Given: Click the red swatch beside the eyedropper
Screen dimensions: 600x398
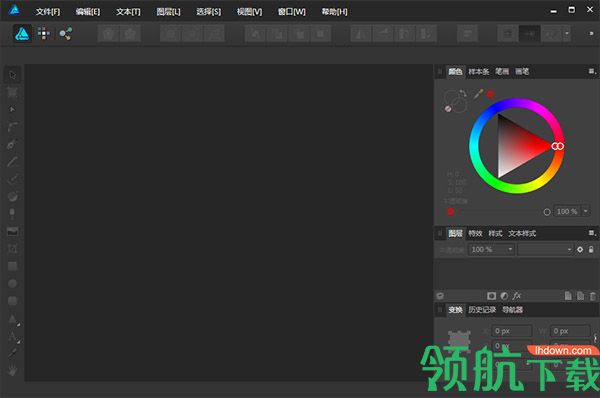Looking at the screenshot, I should [490, 94].
